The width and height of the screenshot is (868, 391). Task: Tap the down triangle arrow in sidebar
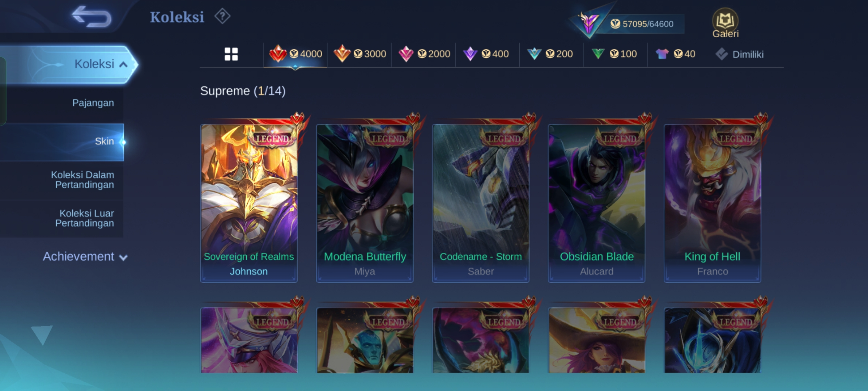point(42,335)
